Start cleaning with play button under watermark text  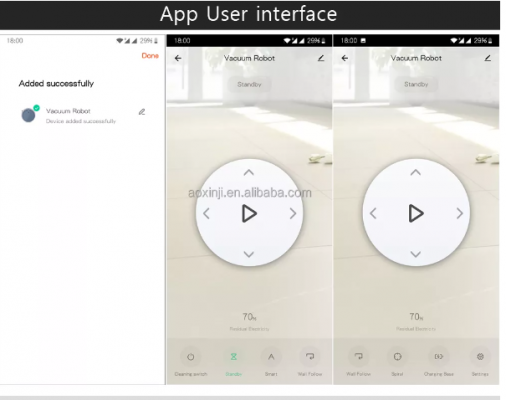coord(249,213)
